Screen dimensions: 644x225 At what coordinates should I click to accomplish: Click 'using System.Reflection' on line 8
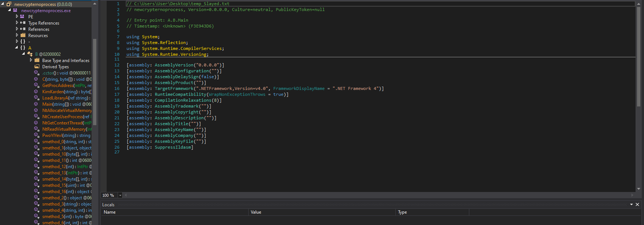click(157, 42)
